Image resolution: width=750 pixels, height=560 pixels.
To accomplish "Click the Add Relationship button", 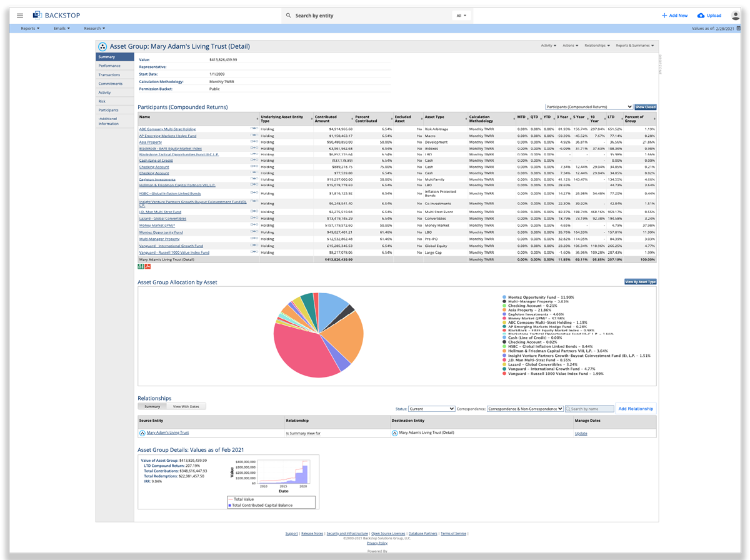I will click(636, 409).
